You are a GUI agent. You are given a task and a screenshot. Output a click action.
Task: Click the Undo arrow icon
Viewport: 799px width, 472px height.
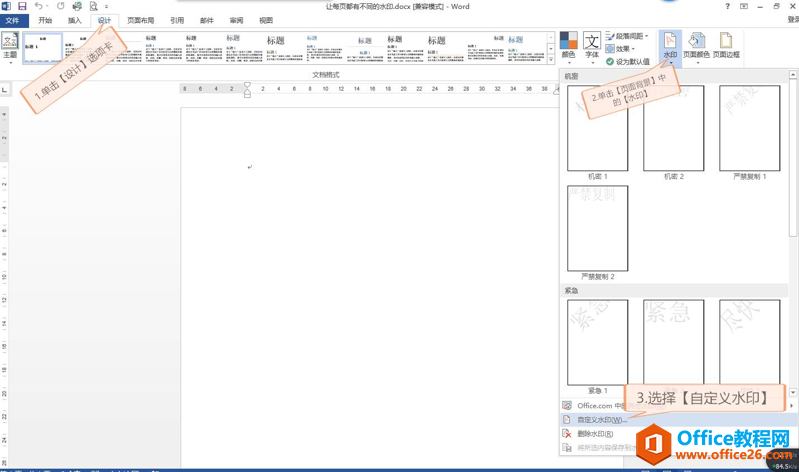(x=38, y=6)
